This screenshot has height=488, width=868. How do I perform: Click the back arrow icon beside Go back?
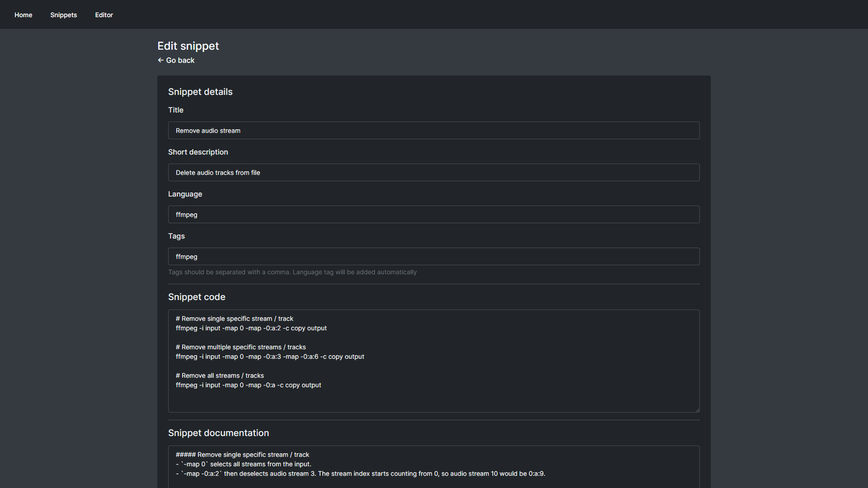161,60
